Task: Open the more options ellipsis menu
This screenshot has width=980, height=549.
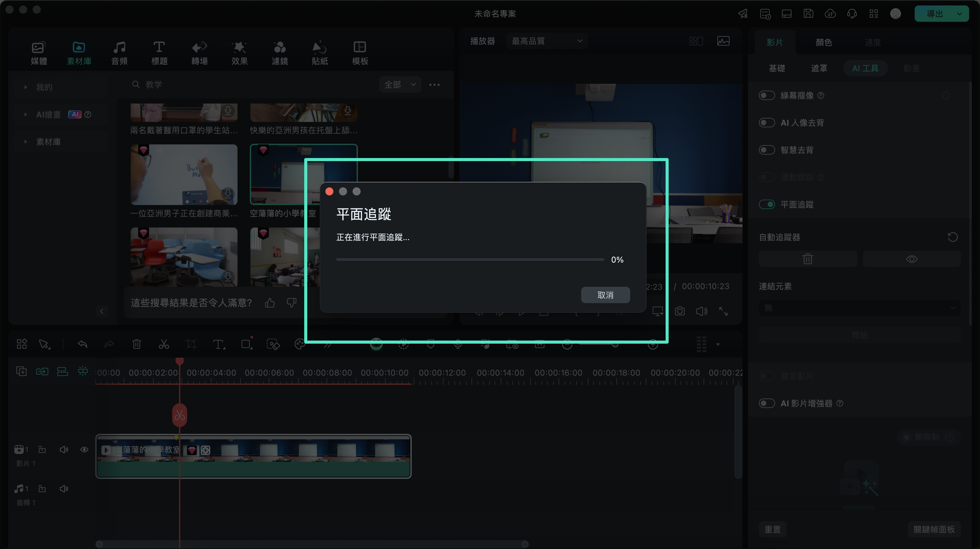Action: (x=435, y=84)
